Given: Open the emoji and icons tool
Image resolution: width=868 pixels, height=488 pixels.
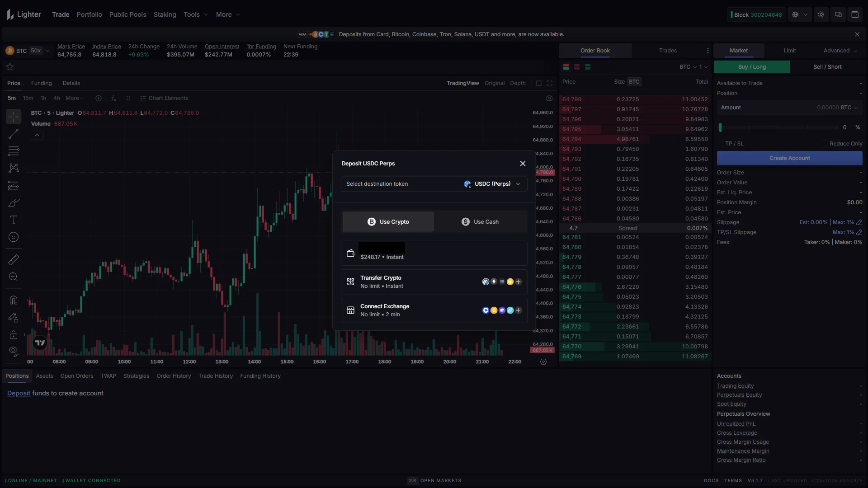Looking at the screenshot, I should coord(14,237).
